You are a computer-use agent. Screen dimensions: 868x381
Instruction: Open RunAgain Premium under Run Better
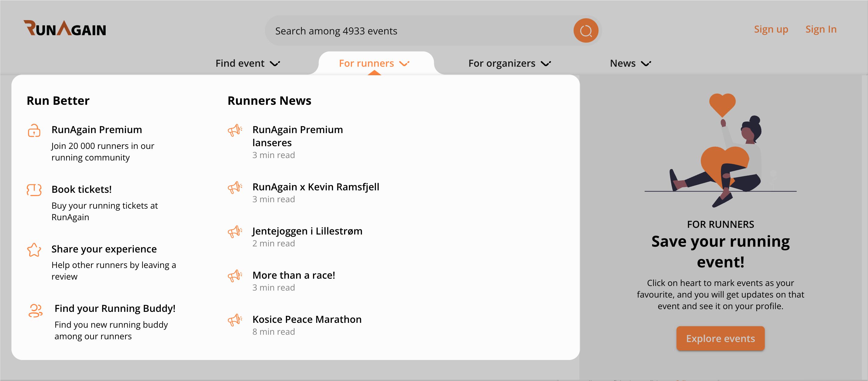coord(97,129)
